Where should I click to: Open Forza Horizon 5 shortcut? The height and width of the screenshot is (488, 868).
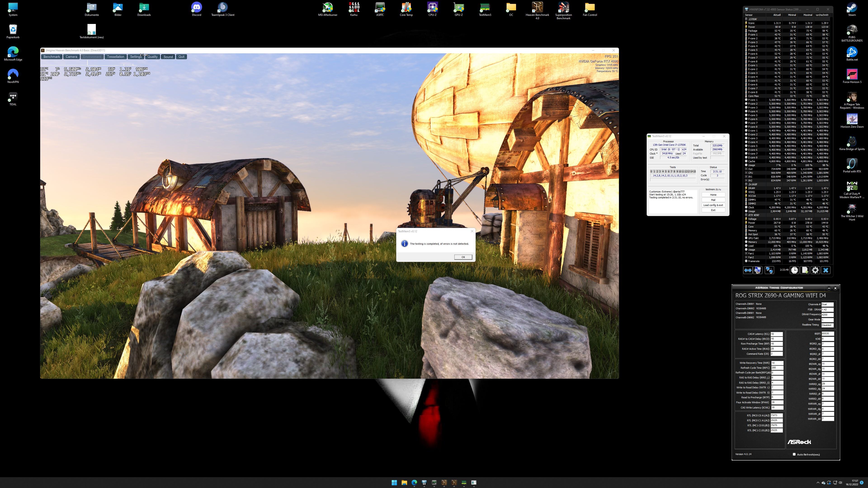click(852, 76)
